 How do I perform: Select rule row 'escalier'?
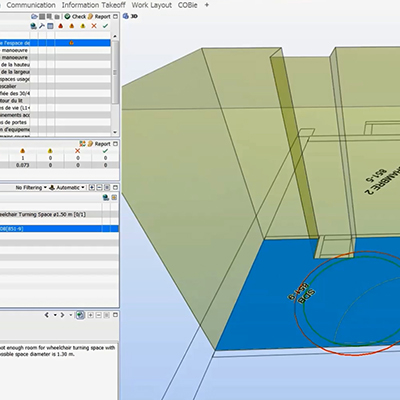pyautogui.click(x=55, y=86)
